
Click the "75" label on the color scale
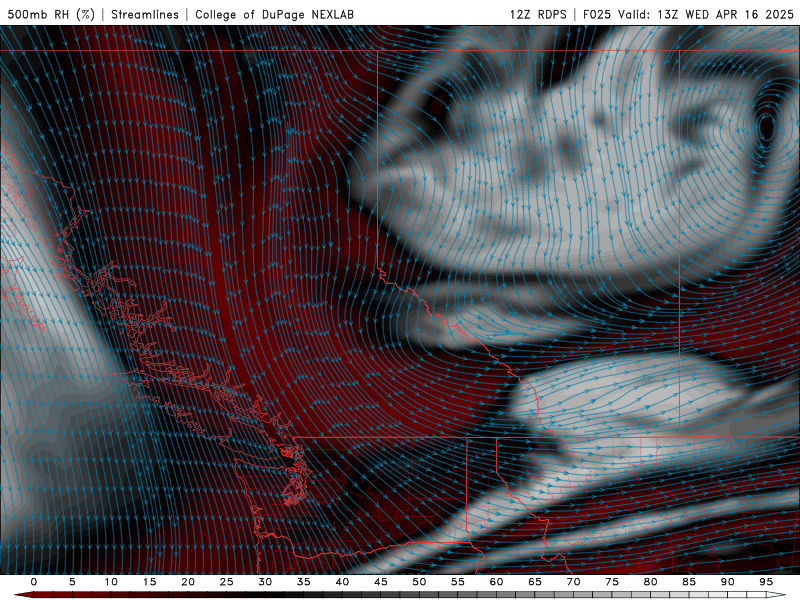[612, 582]
